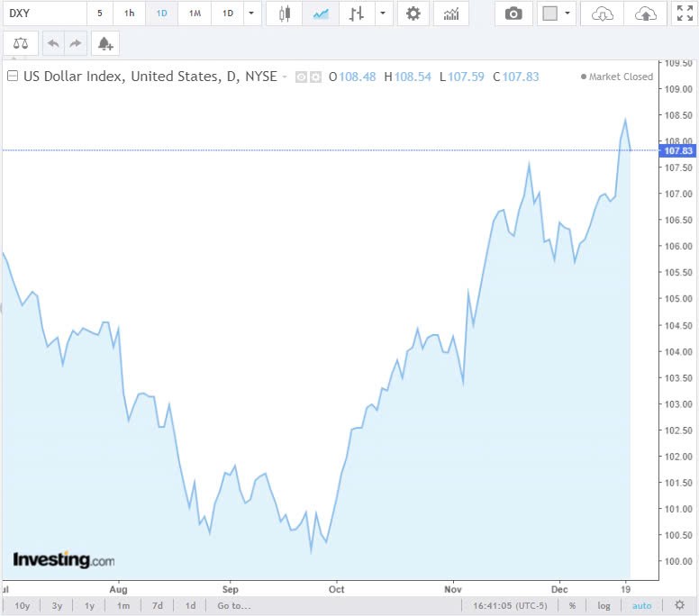
Task: Select the 1h interval tab
Action: 129,14
